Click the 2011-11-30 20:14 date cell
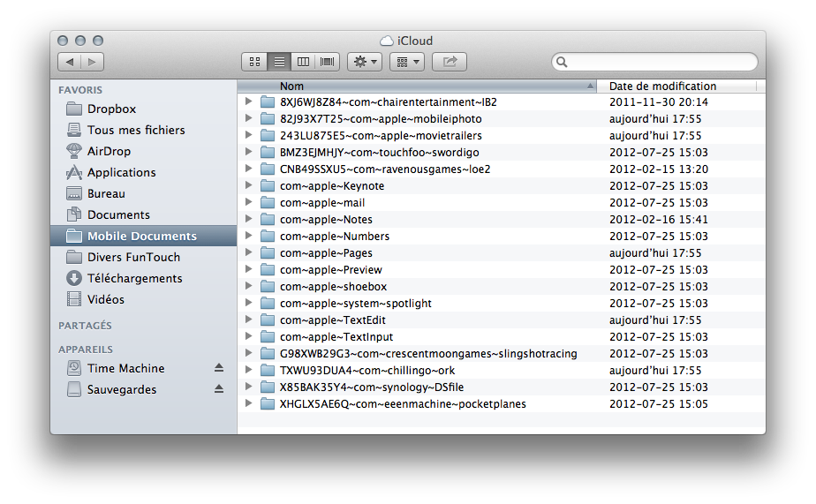 click(x=658, y=102)
